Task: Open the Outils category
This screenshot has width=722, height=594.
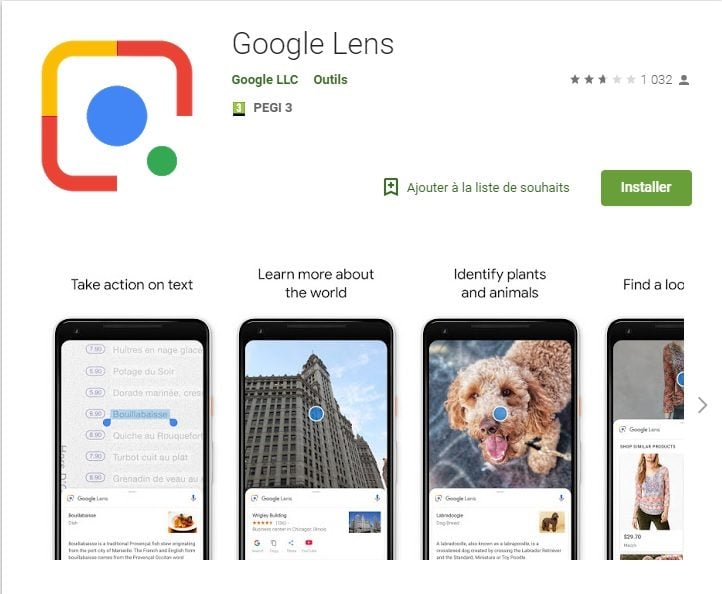Action: (x=330, y=80)
